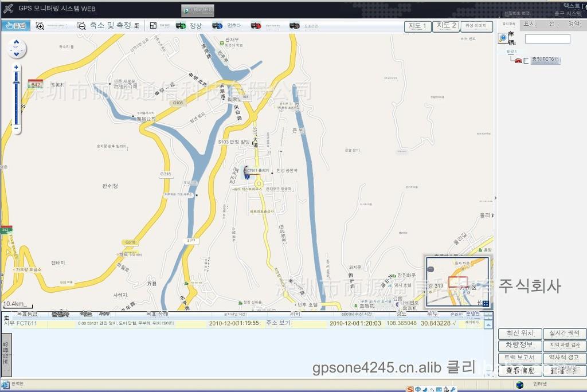Filter by black truck offline status
The height and width of the screenshot is (392, 587).
tap(294, 26)
